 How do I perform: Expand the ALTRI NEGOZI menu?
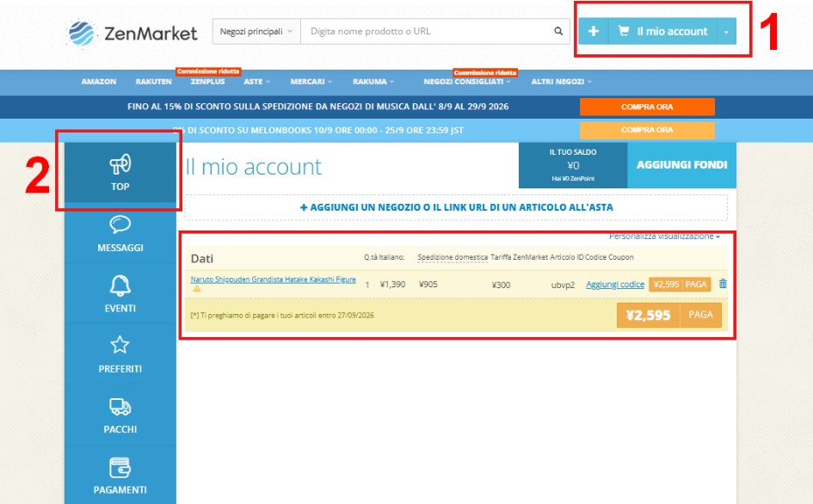[x=561, y=82]
